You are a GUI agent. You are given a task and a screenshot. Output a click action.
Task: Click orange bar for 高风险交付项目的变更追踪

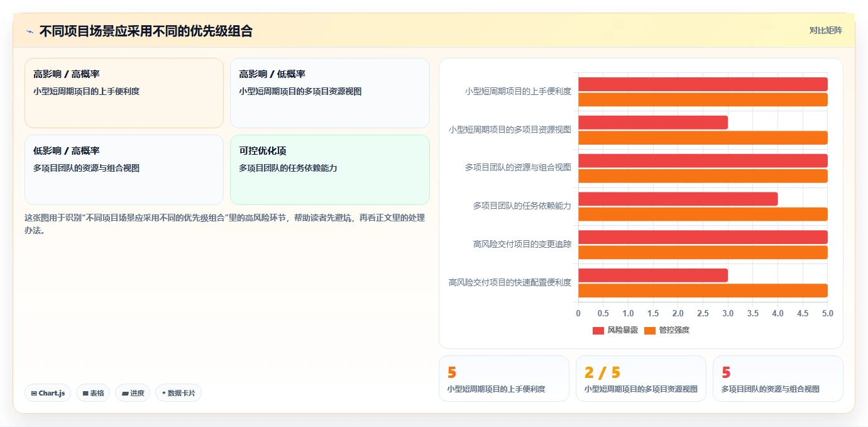point(703,252)
